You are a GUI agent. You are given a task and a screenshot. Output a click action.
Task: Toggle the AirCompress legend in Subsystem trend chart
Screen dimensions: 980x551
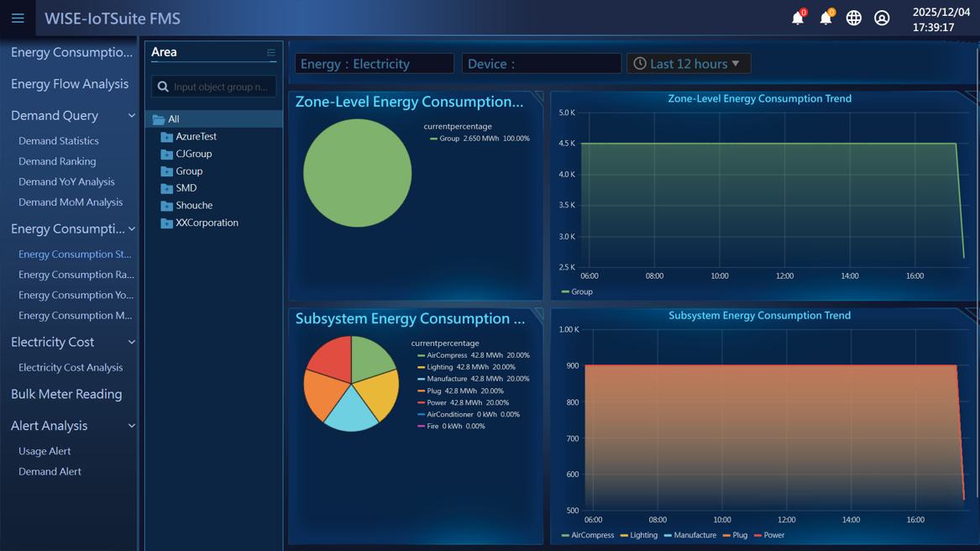pyautogui.click(x=588, y=535)
